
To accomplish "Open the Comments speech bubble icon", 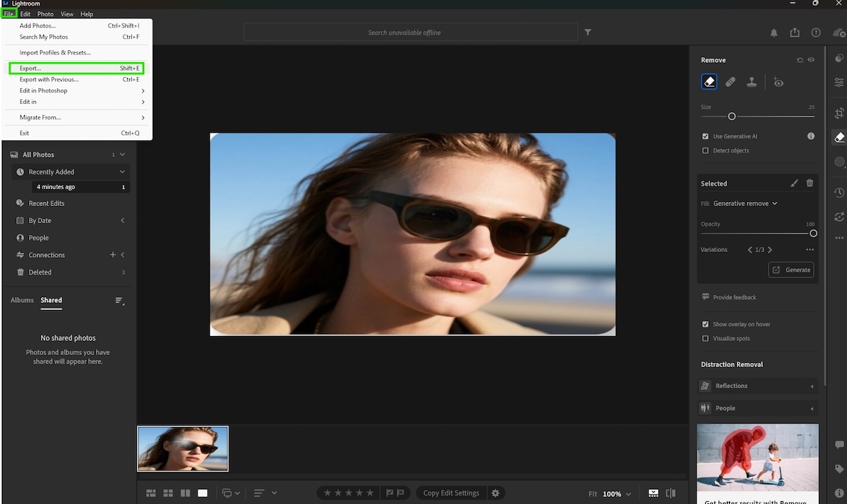I will 839,445.
